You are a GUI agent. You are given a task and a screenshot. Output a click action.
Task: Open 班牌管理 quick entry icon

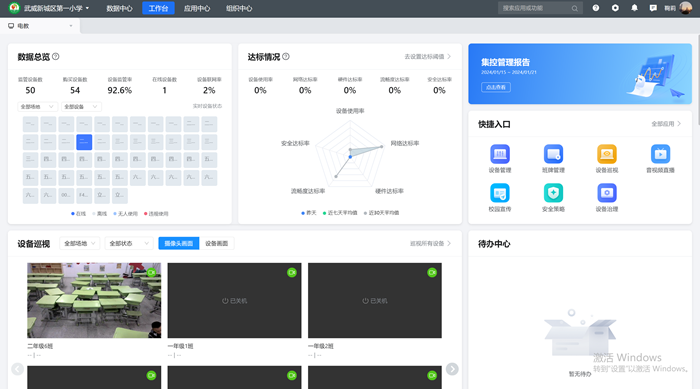[553, 155]
